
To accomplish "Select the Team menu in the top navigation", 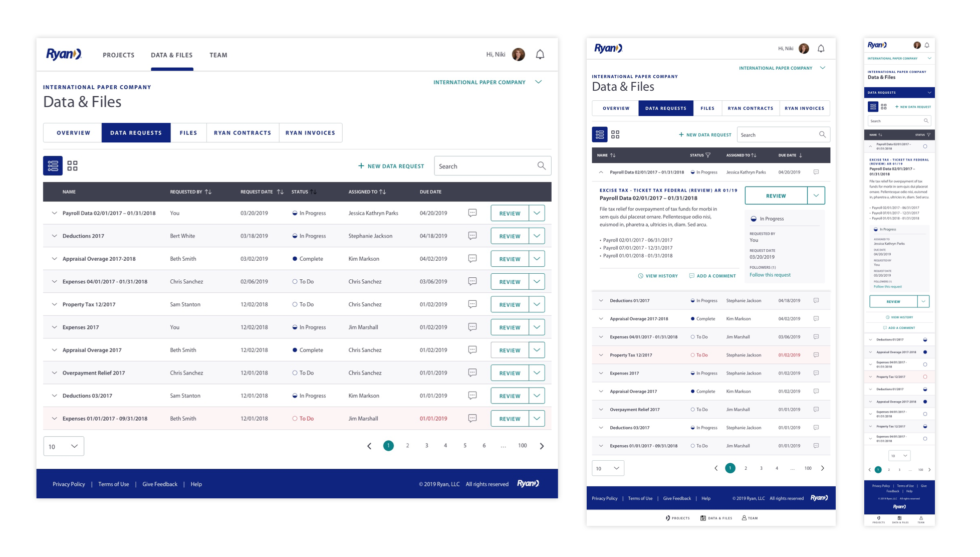I will pyautogui.click(x=218, y=55).
